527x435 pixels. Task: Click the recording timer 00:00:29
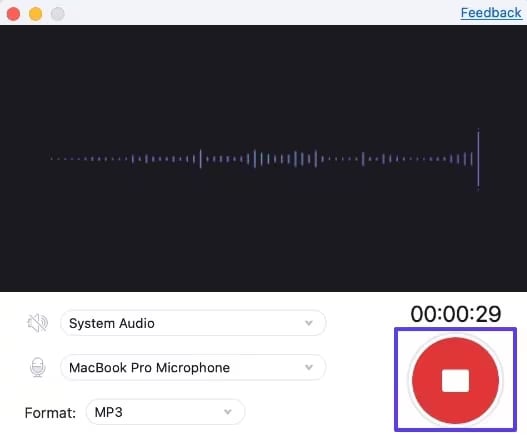coord(456,314)
